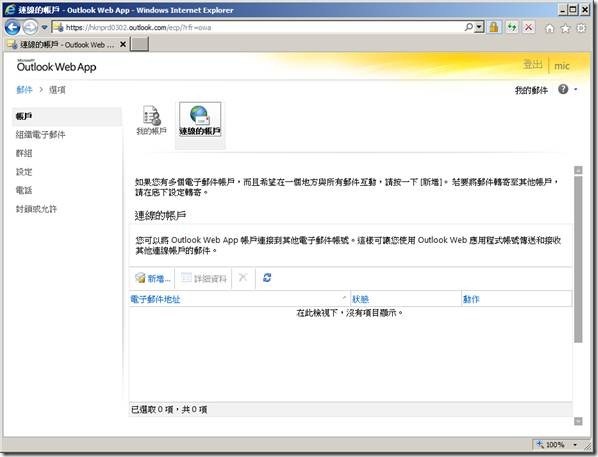This screenshot has width=598, height=457.
Task: Click the delete X toolbar icon
Action: click(x=243, y=277)
